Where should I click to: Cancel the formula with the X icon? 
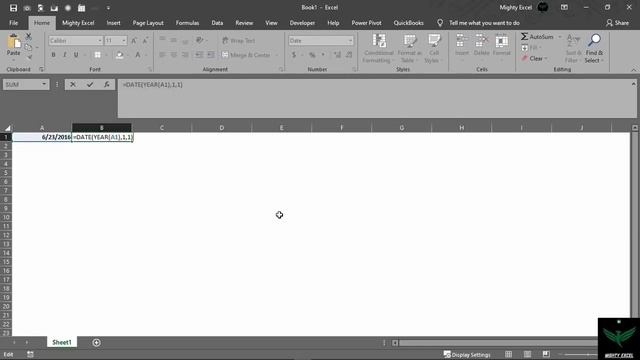pos(73,84)
